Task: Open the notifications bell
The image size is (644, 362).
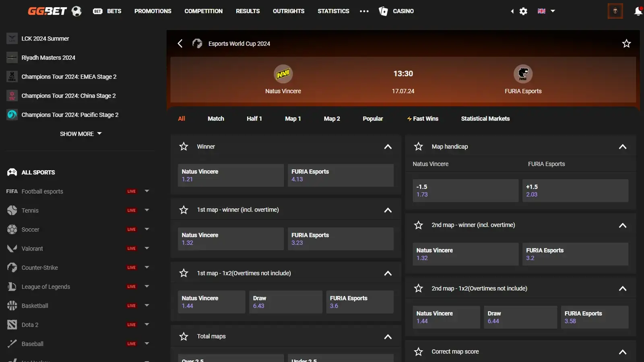Action: coord(638,11)
